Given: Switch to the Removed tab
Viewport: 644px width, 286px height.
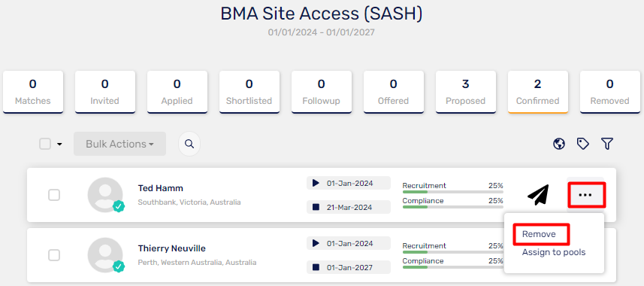Looking at the screenshot, I should [x=610, y=92].
